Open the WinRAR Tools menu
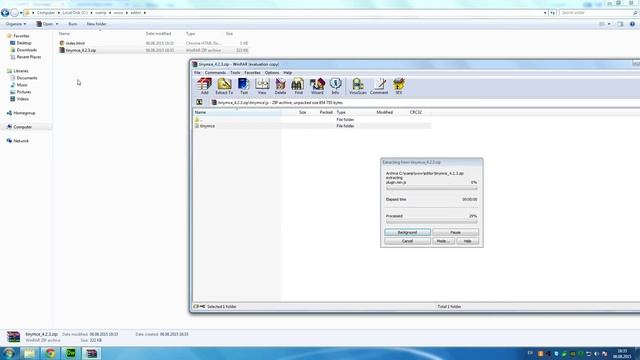Screen dimensions: 640x360 click(235, 73)
